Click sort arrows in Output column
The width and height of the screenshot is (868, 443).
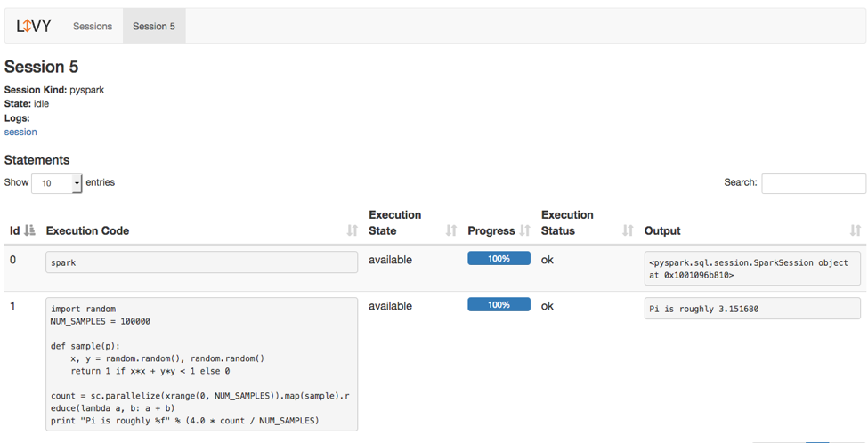pyautogui.click(x=855, y=230)
